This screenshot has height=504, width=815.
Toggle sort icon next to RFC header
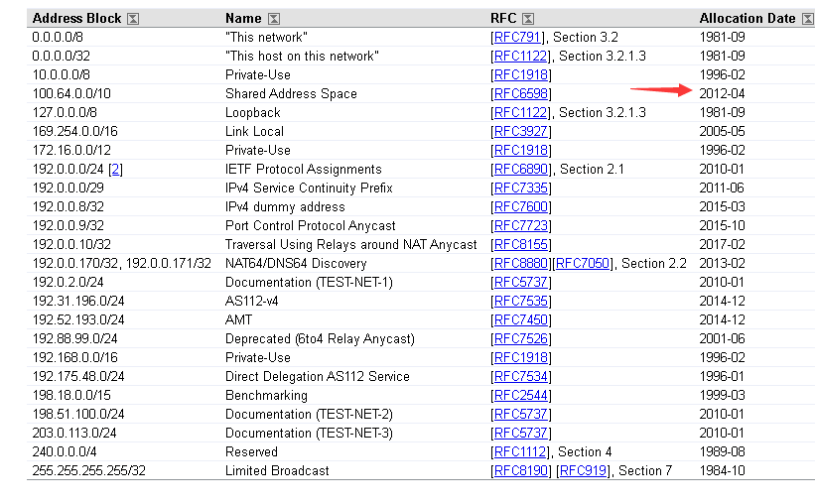coord(528,19)
